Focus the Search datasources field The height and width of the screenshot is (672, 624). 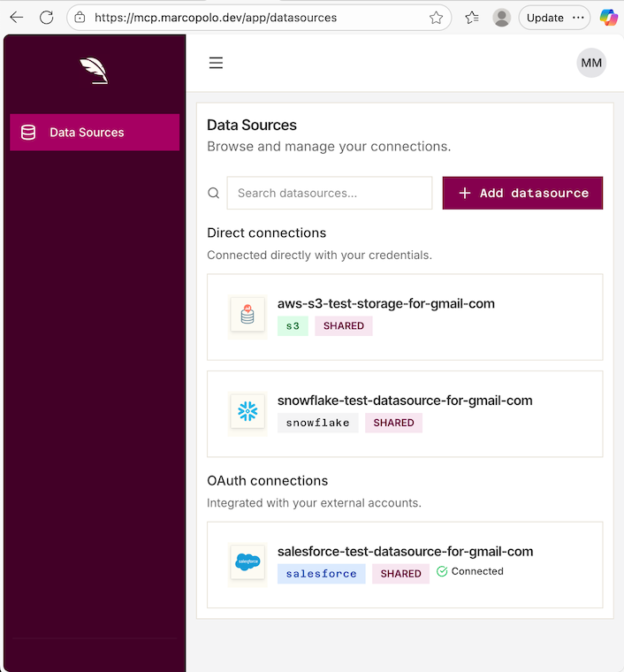pyautogui.click(x=329, y=193)
